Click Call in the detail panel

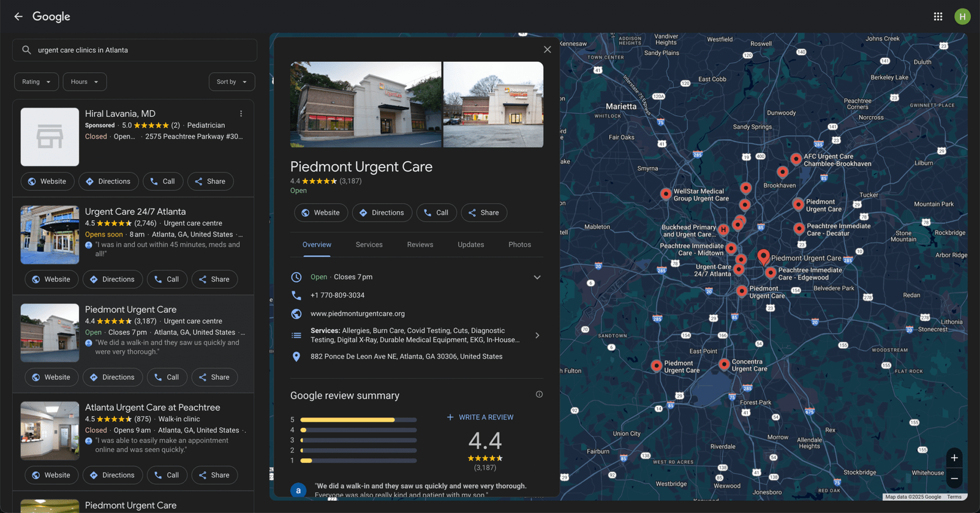[437, 212]
